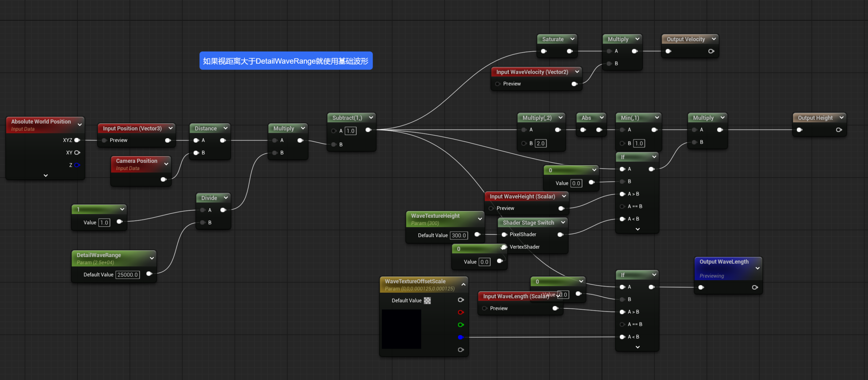
Task: Click the red R output pin of WaveTextureOffsetScale
Action: (x=460, y=312)
